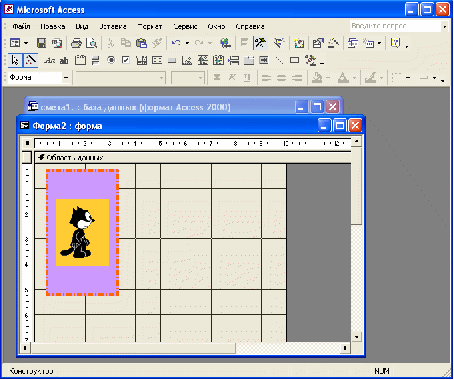
Task: Toggle the Select Objects pointer tool
Action: click(x=15, y=60)
